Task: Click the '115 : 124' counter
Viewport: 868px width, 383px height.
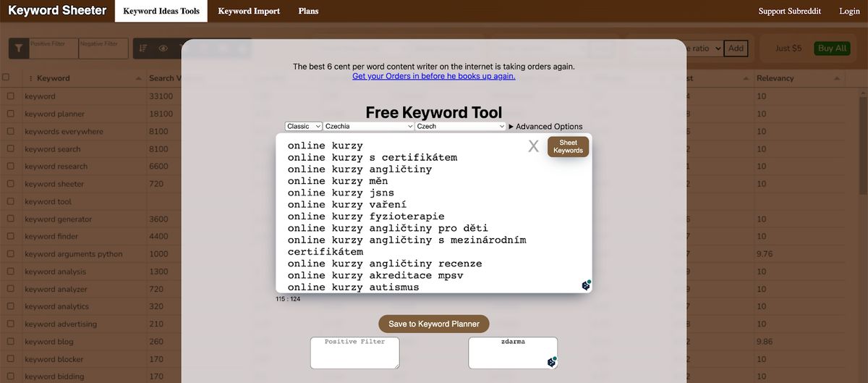Action: 288,299
